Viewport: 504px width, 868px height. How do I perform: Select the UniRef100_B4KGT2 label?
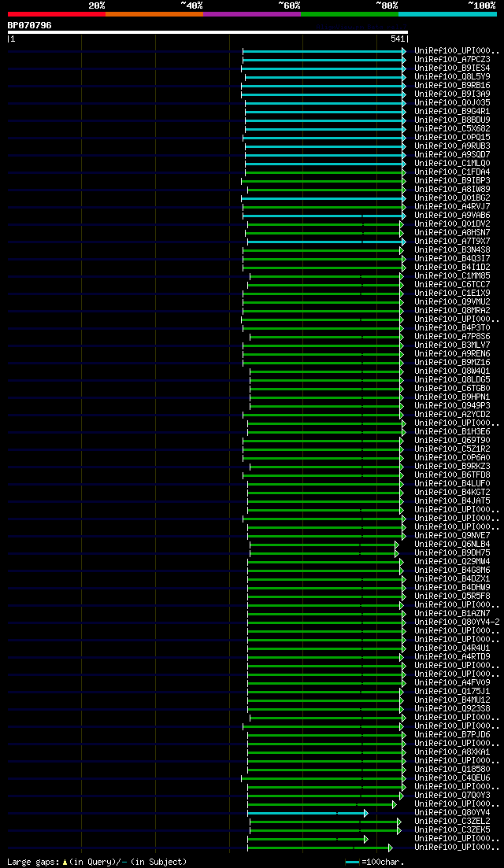tap(452, 492)
